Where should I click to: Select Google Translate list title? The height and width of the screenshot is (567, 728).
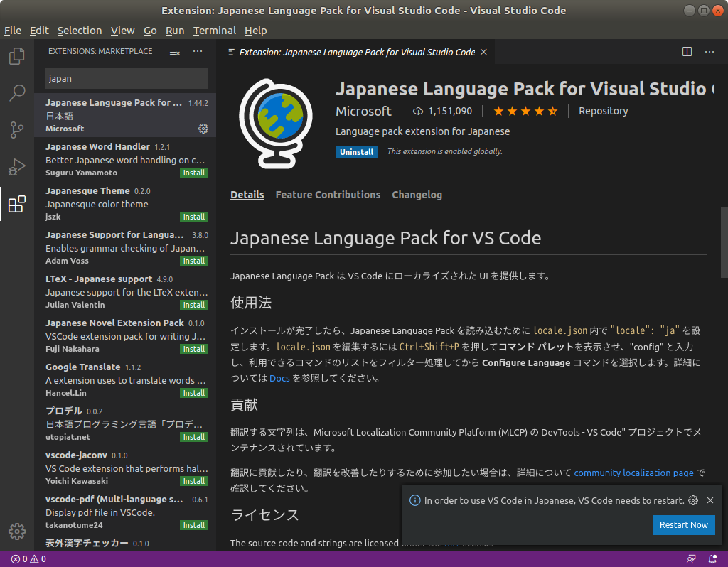(82, 367)
